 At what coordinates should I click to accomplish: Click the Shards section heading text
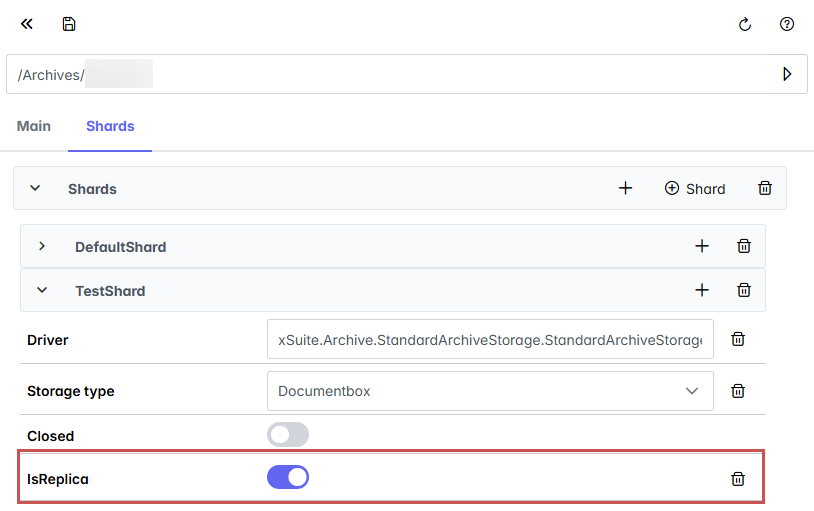click(x=92, y=189)
